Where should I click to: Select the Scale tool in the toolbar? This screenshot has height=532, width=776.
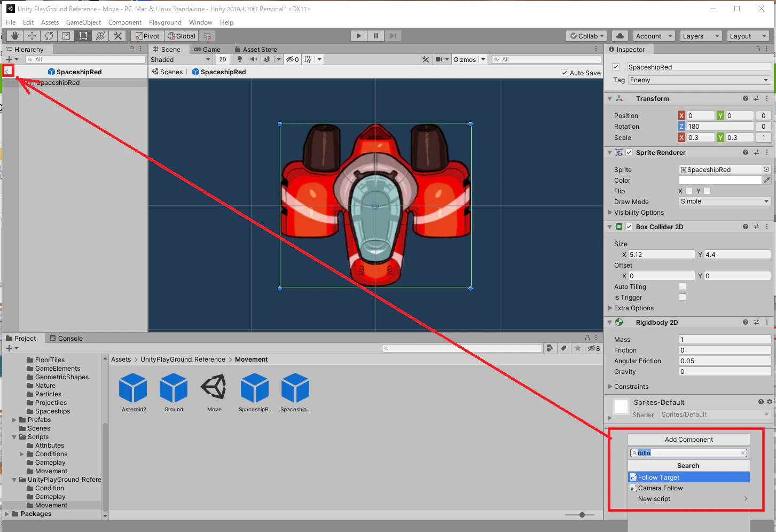66,36
